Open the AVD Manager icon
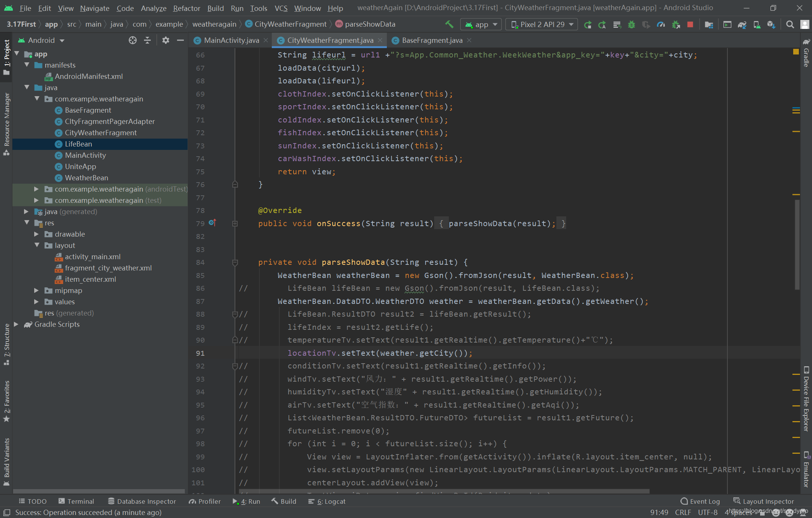 click(x=757, y=24)
